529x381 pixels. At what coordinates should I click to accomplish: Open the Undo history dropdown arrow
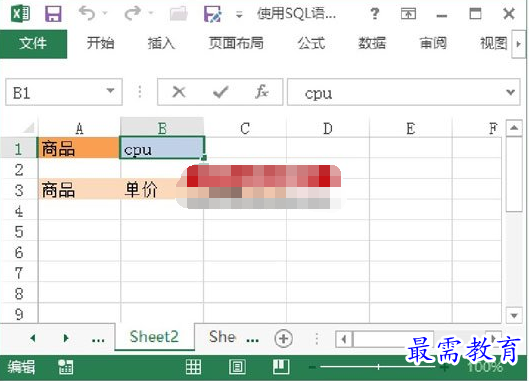click(x=105, y=13)
